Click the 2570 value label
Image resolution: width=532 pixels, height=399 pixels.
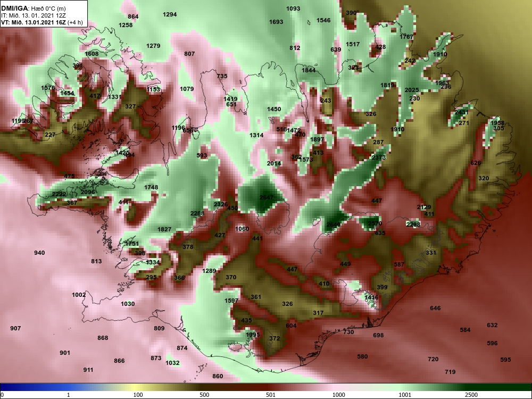[x=375, y=223]
